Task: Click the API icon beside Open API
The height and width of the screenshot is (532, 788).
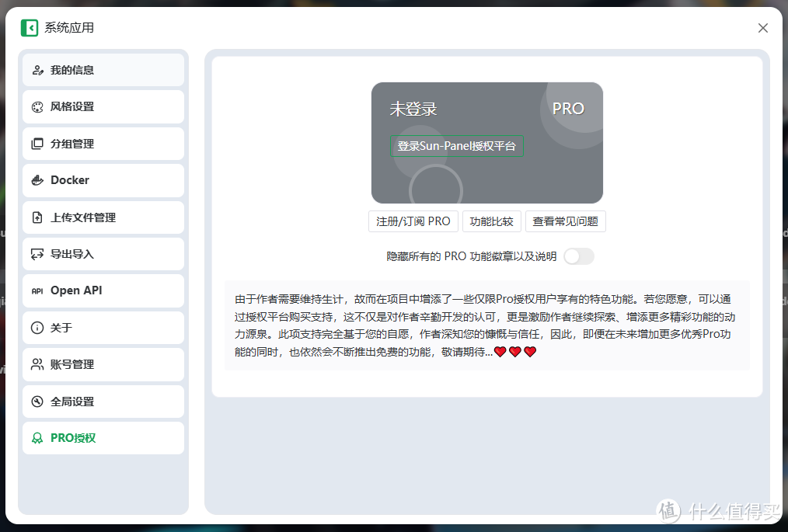Action: pos(38,291)
